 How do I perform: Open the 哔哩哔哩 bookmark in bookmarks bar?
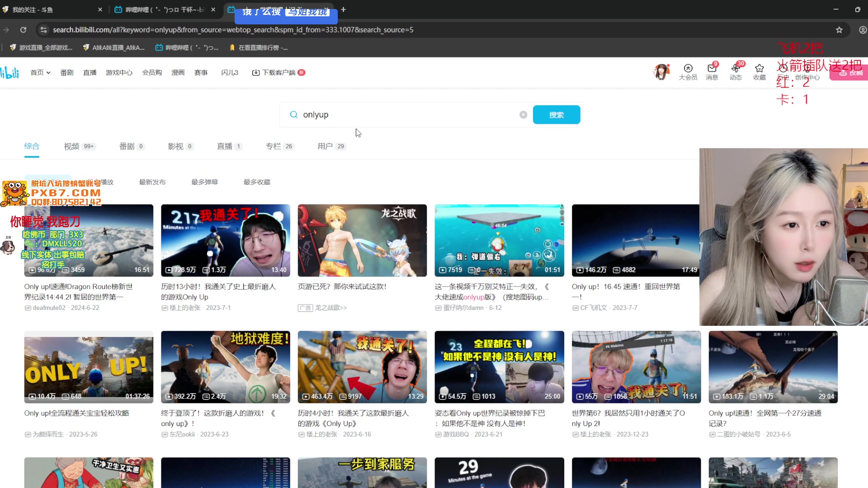[x=187, y=47]
